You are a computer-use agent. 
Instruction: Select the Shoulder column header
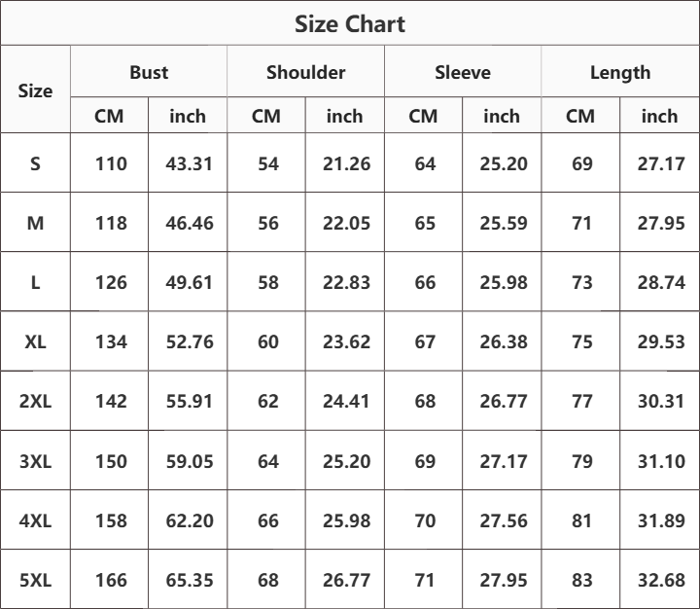pos(306,72)
